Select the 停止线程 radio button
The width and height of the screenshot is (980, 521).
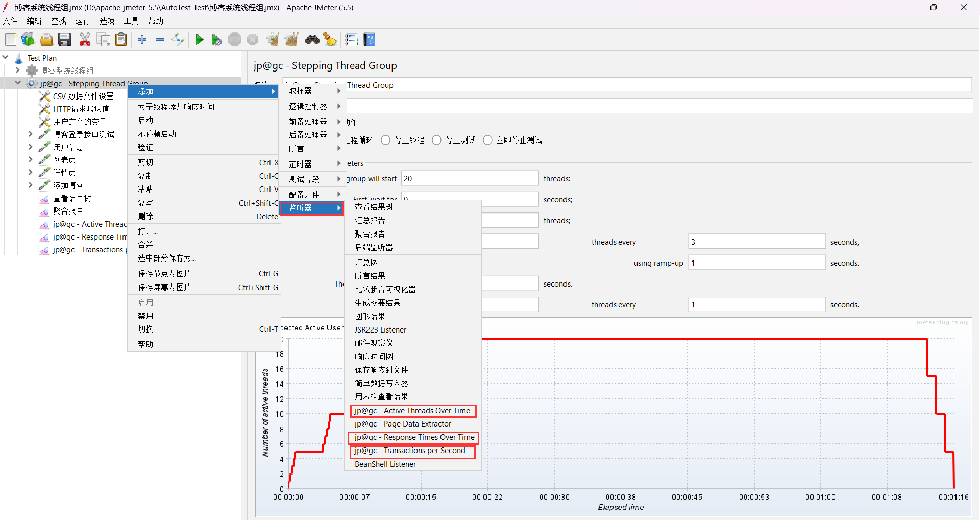point(386,140)
